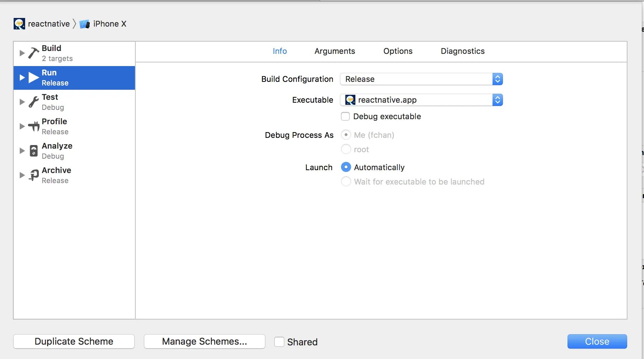Click the Archive icon in sidebar
Screen dimensions: 644x359
(x=34, y=175)
